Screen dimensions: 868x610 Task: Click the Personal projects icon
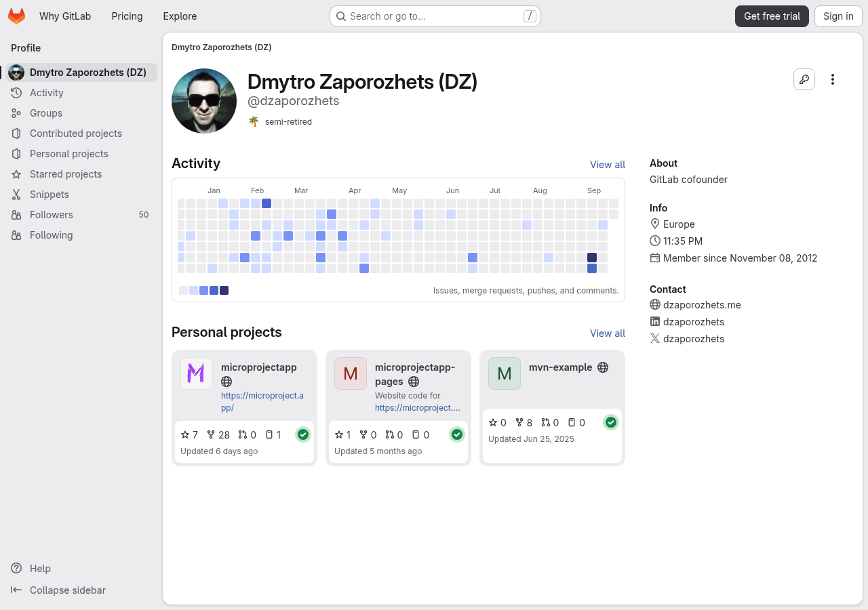(16, 154)
